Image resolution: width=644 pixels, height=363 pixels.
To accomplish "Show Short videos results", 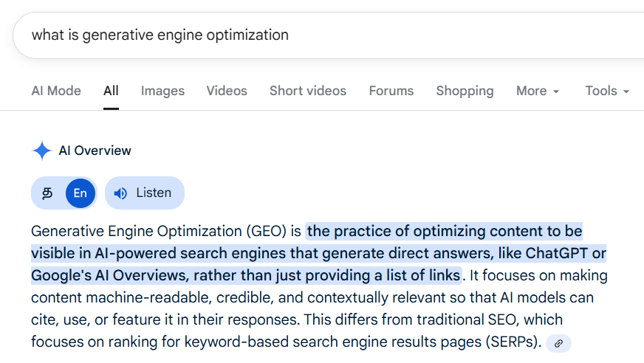I will 307,91.
